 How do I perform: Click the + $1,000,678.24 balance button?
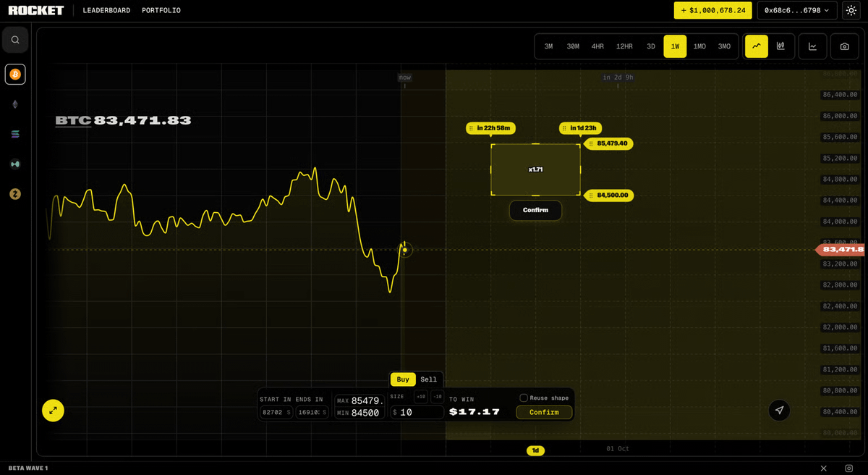point(713,10)
